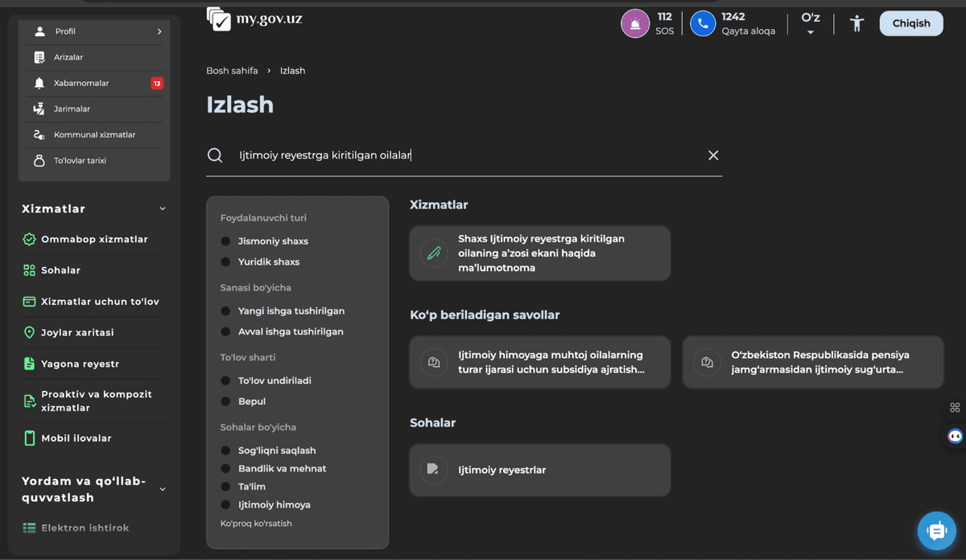Screen dimensions: 966x560
Task: Expand the Profil menu chevron
Action: (159, 31)
